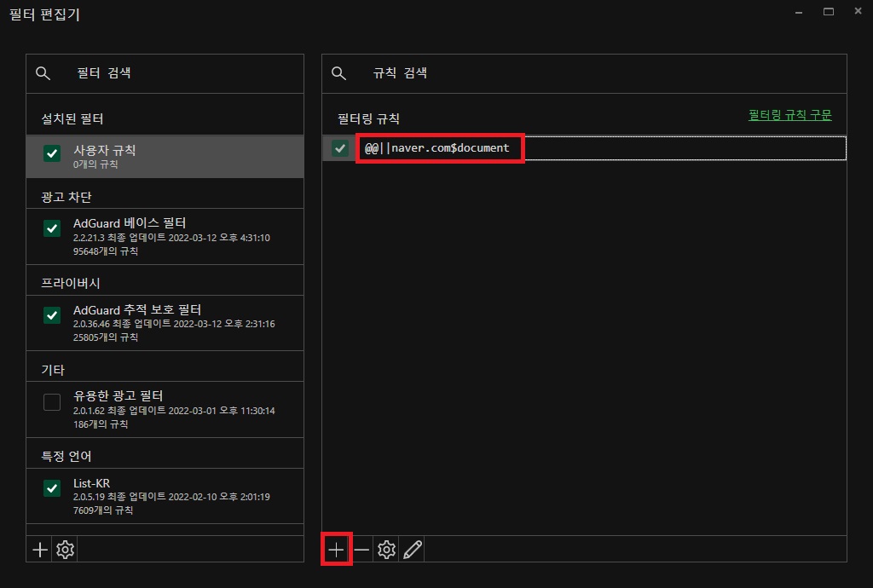Open rule settings with the gear icon

coord(386,549)
